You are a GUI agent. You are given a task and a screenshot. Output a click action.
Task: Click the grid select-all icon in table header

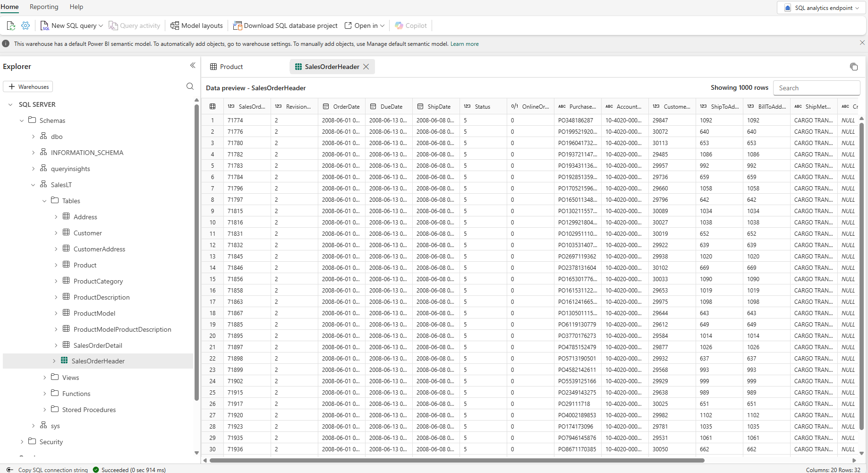(x=213, y=106)
